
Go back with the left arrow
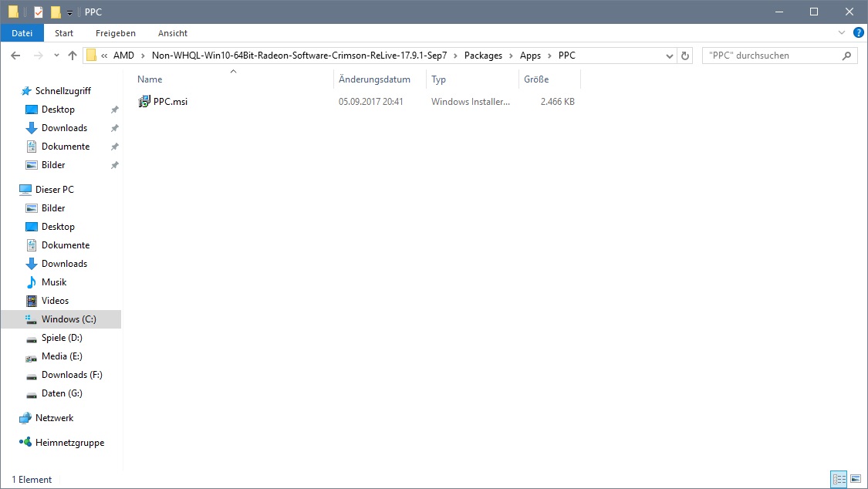tap(15, 56)
